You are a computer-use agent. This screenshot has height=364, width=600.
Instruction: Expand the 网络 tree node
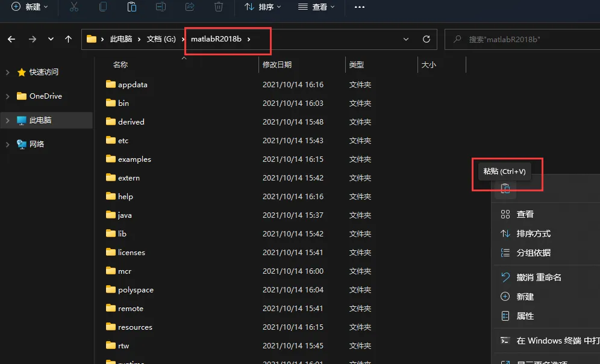(7, 144)
